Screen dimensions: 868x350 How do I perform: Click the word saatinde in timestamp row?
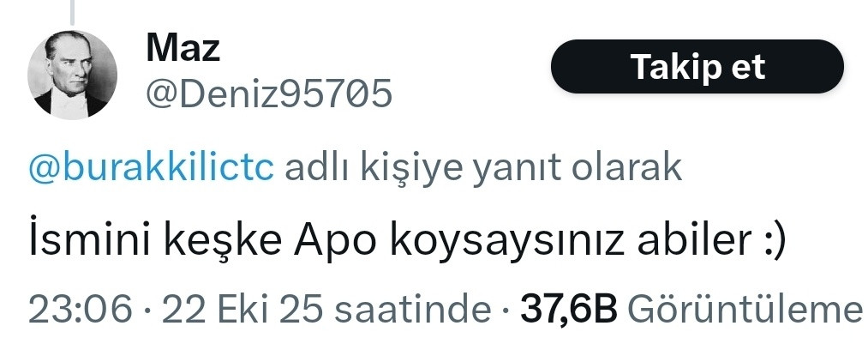tap(414, 311)
